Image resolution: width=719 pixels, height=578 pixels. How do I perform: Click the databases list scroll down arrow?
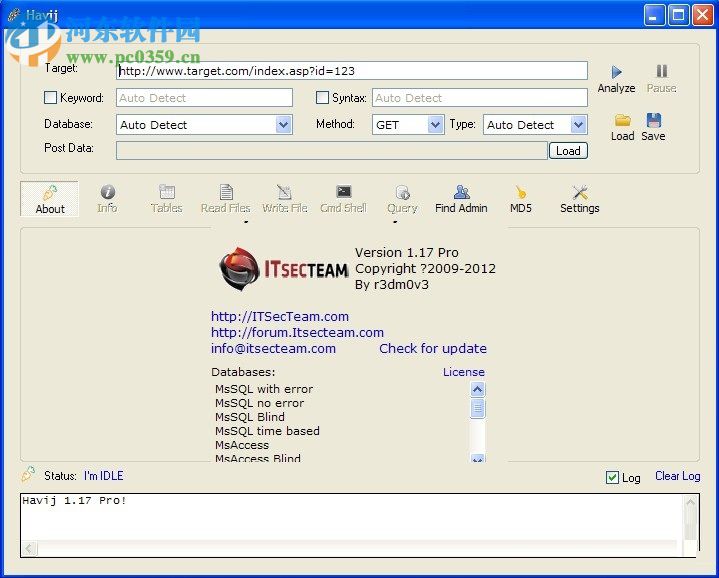coord(477,458)
